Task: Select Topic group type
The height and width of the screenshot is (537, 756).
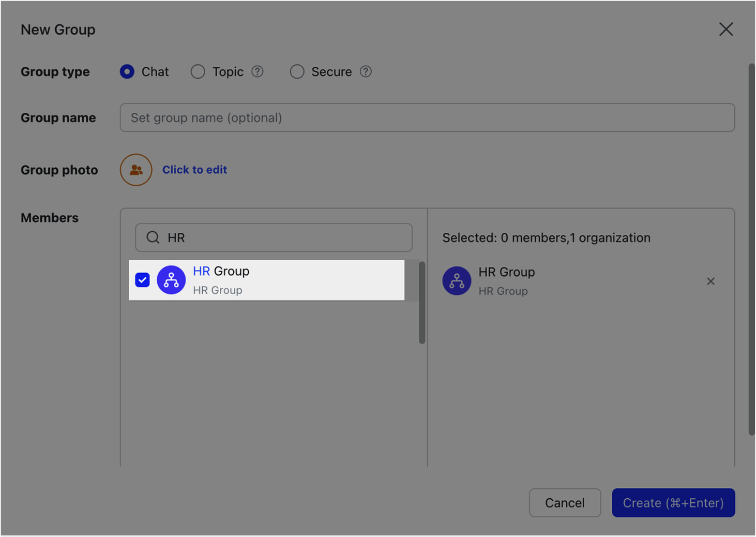Action: click(x=198, y=71)
